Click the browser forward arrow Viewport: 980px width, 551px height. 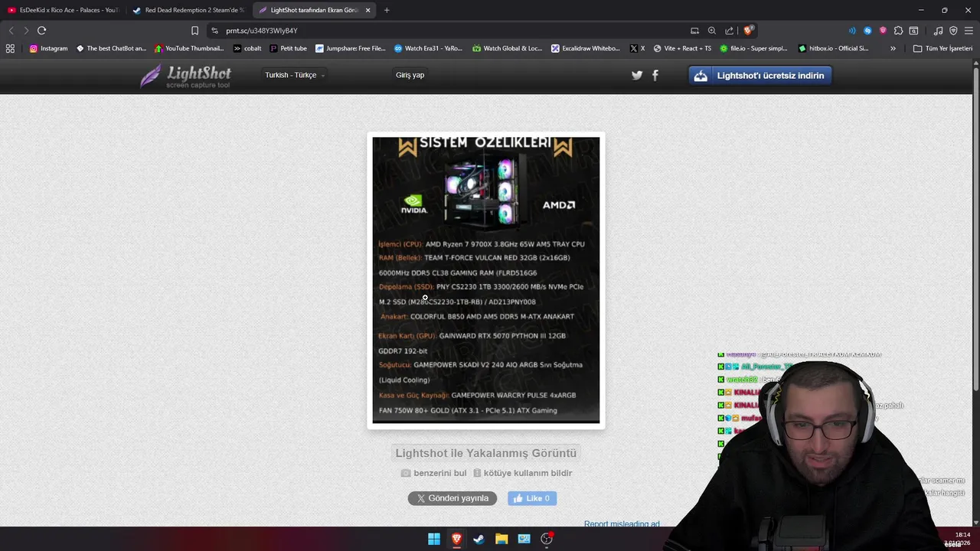click(x=26, y=31)
